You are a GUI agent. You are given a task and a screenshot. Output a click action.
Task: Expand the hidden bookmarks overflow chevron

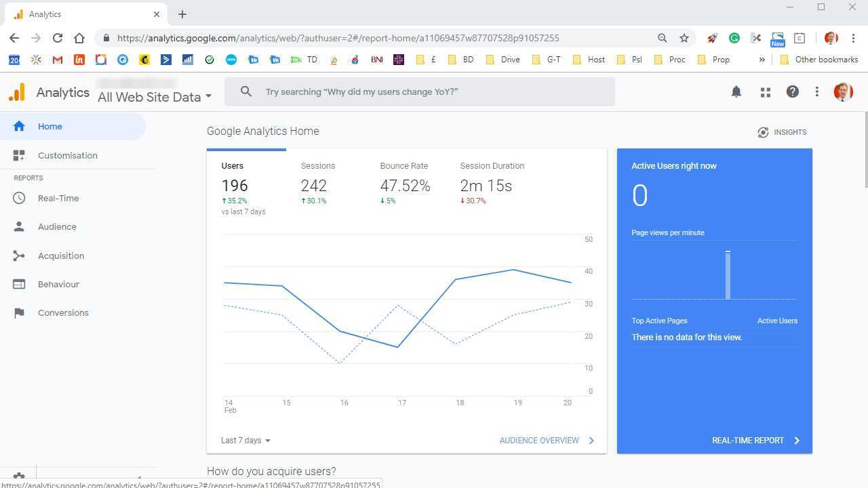point(762,60)
